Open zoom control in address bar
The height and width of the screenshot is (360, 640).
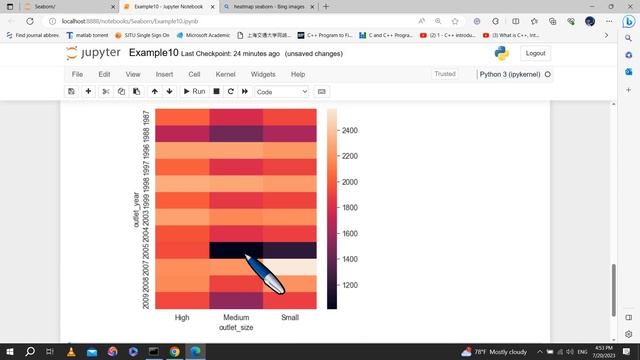click(438, 21)
